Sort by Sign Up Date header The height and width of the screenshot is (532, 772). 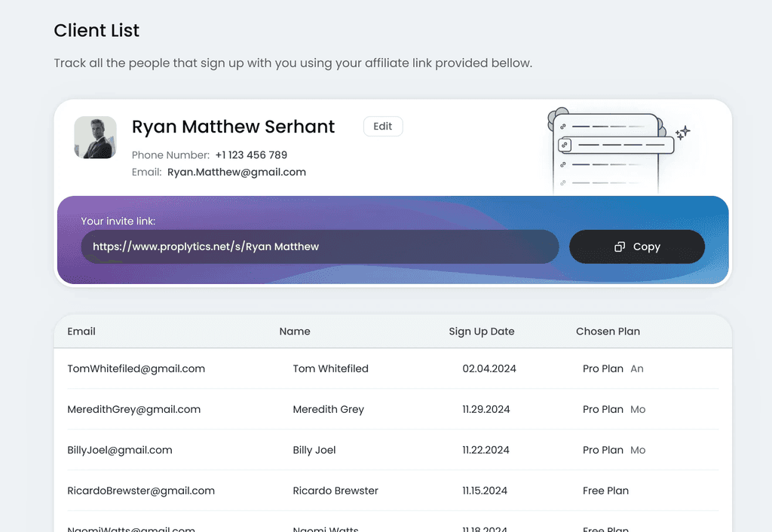482,331
